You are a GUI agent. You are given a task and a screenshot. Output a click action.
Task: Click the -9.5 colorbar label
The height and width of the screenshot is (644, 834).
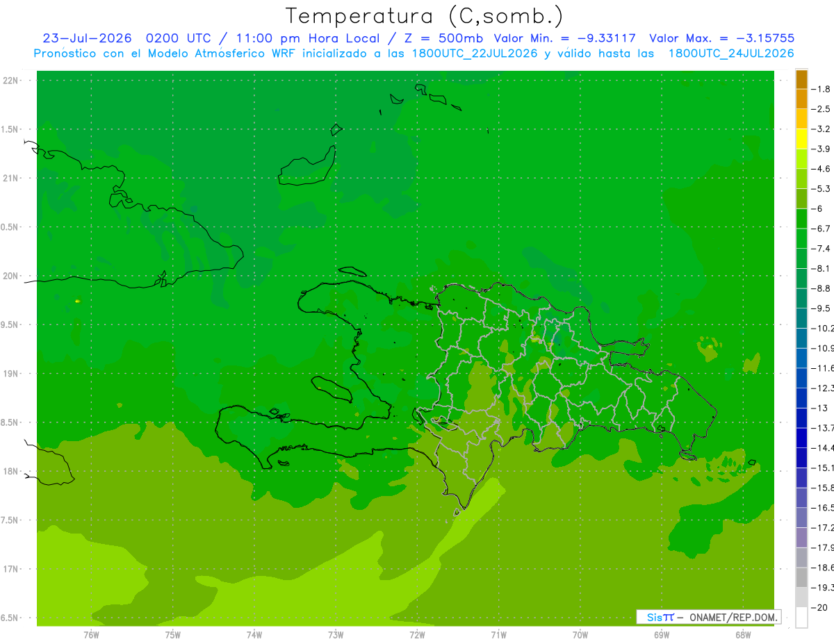[x=821, y=308]
